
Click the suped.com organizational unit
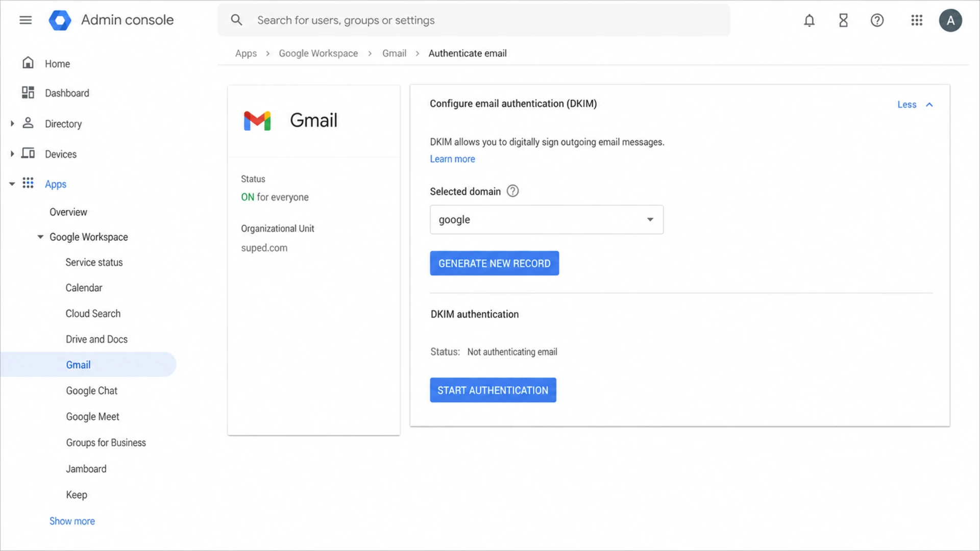[264, 248]
